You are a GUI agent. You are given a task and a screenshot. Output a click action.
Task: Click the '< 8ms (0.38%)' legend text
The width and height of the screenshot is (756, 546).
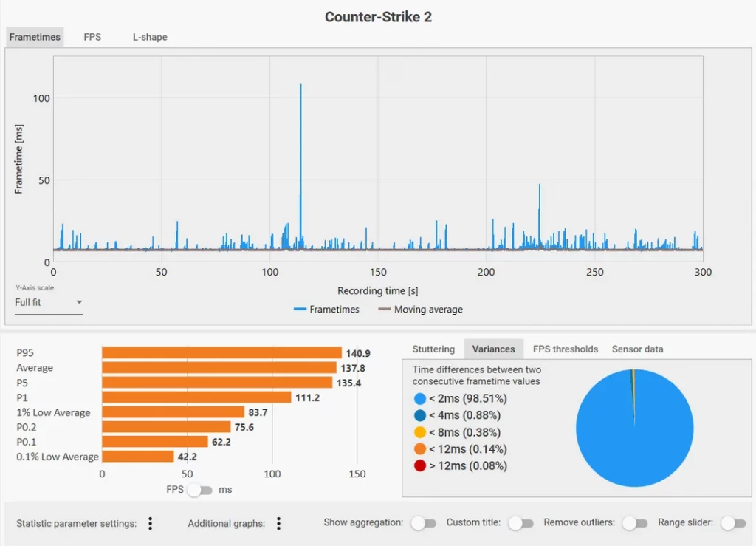465,432
